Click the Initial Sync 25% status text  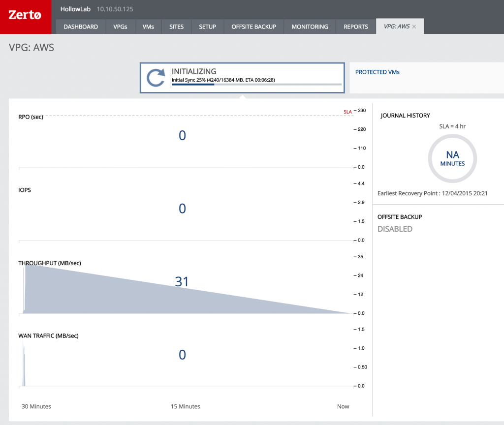click(223, 80)
